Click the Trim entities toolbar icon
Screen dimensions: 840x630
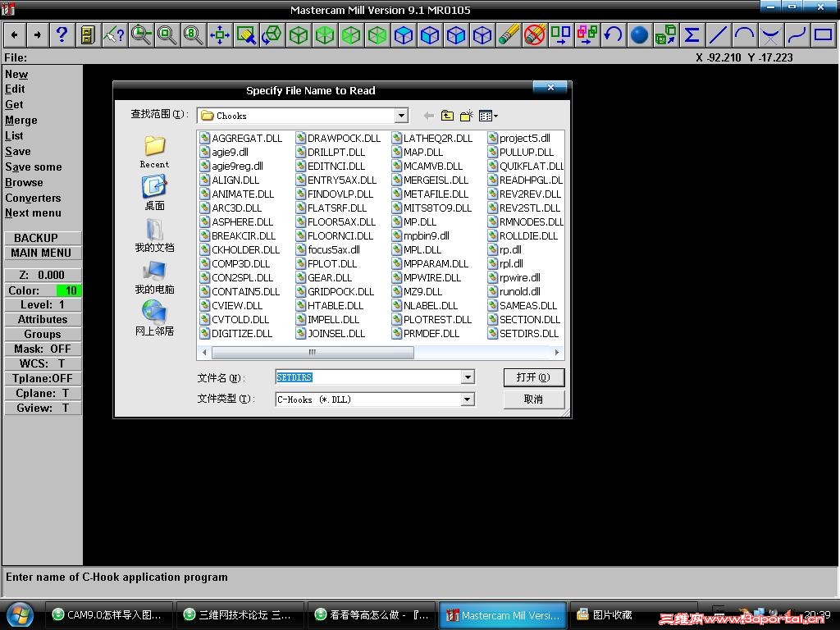pyautogui.click(x=771, y=35)
